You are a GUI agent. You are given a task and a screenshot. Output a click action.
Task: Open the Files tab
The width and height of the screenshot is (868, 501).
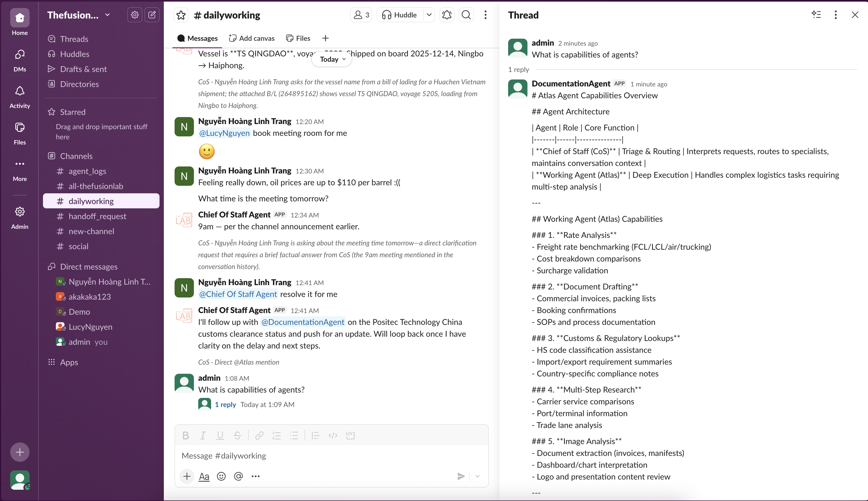click(x=298, y=38)
